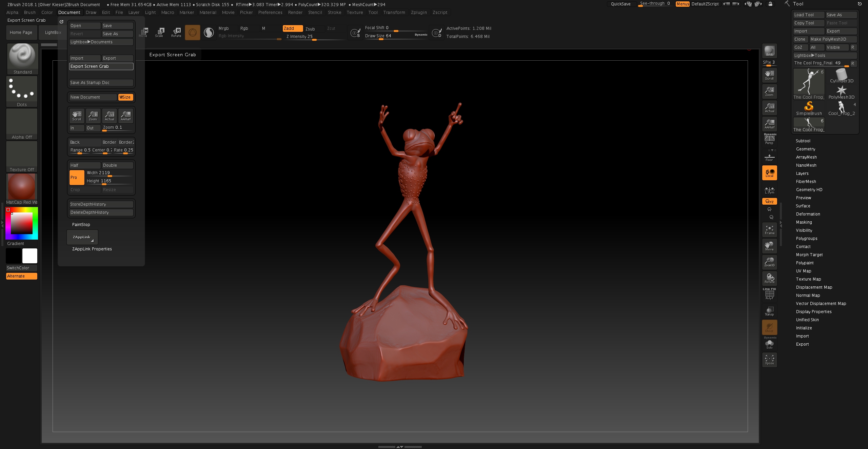
Task: Click the right shelf Actual size icon
Action: [x=769, y=107]
